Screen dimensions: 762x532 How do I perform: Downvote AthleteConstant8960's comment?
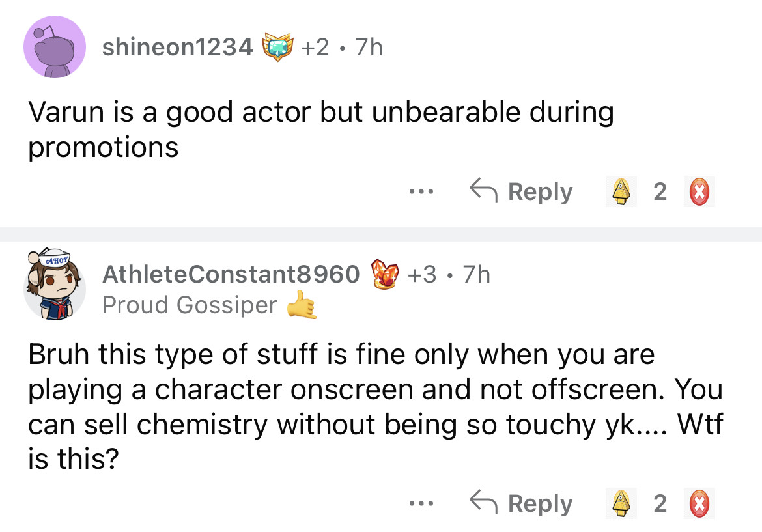pyautogui.click(x=699, y=503)
